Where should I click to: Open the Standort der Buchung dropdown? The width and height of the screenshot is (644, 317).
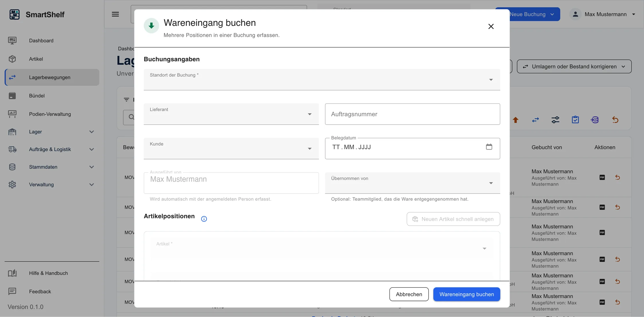[x=322, y=80]
